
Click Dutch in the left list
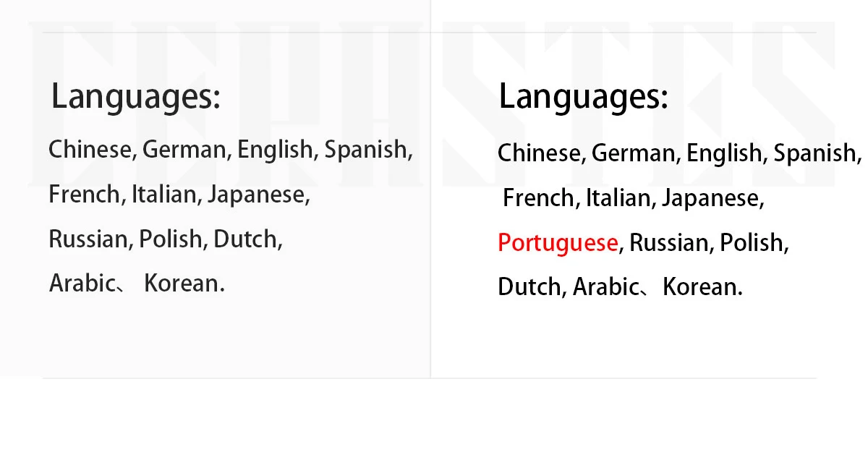pyautogui.click(x=244, y=239)
